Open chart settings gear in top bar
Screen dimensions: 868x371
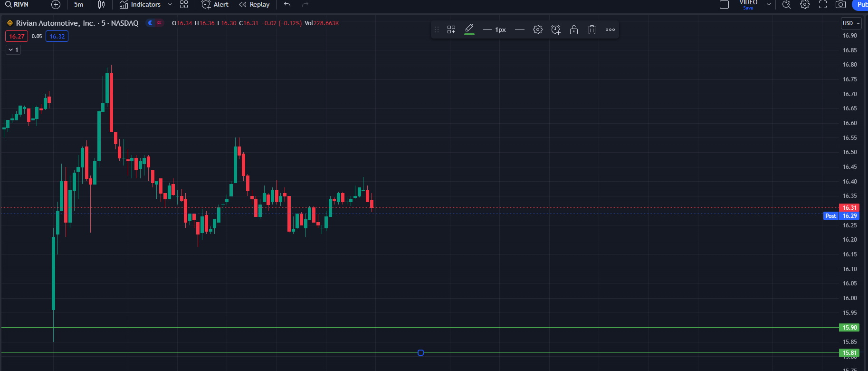point(805,4)
